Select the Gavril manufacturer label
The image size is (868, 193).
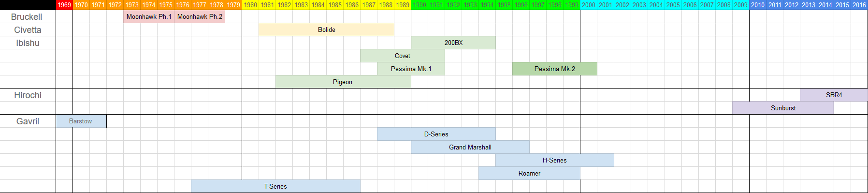click(28, 121)
